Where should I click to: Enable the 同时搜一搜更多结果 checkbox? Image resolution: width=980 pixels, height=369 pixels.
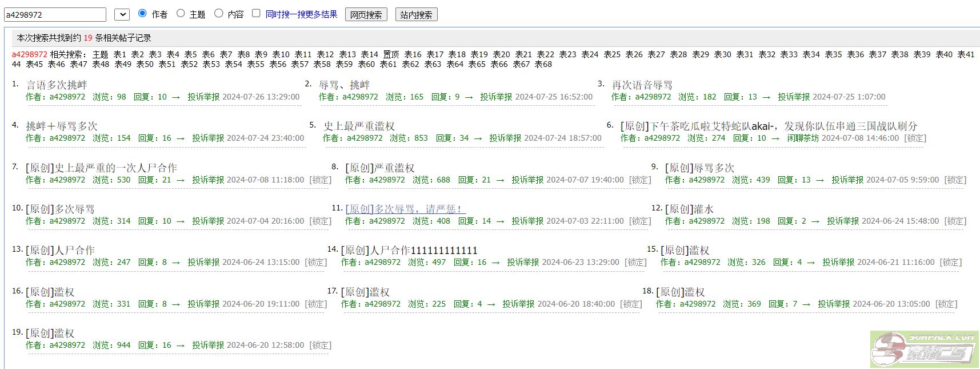point(256,13)
